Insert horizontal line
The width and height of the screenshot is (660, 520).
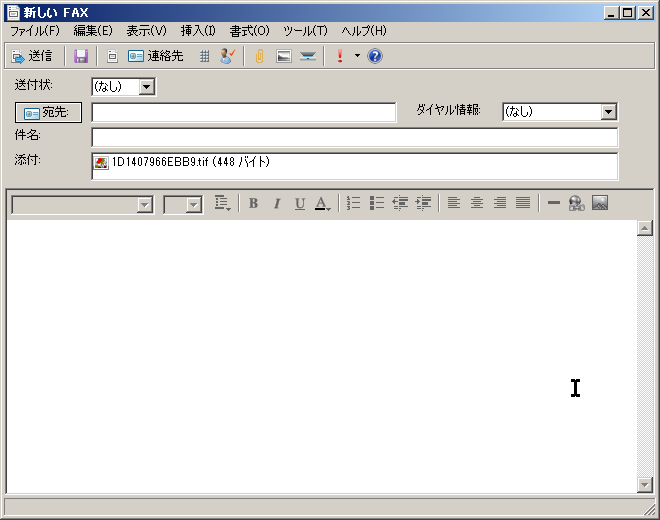pos(554,203)
